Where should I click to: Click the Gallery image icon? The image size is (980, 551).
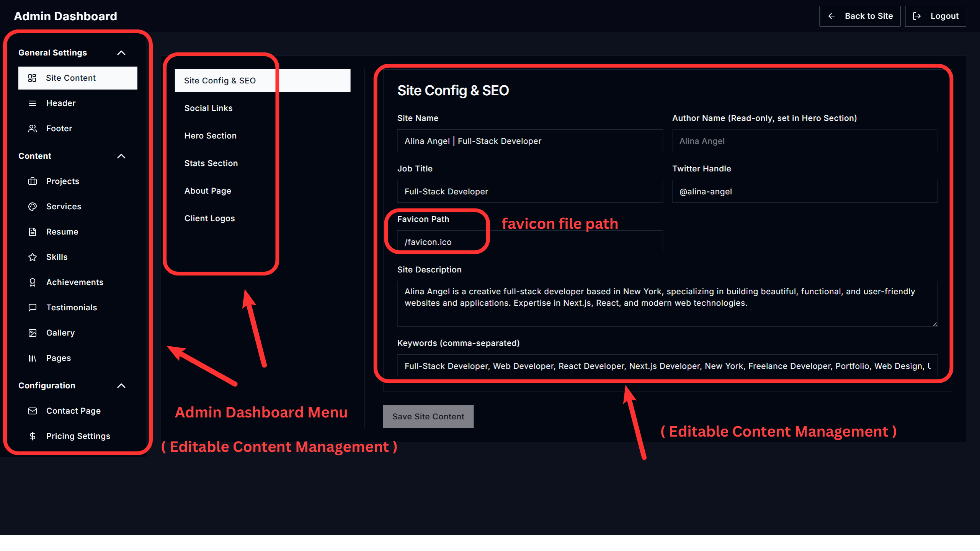click(33, 333)
